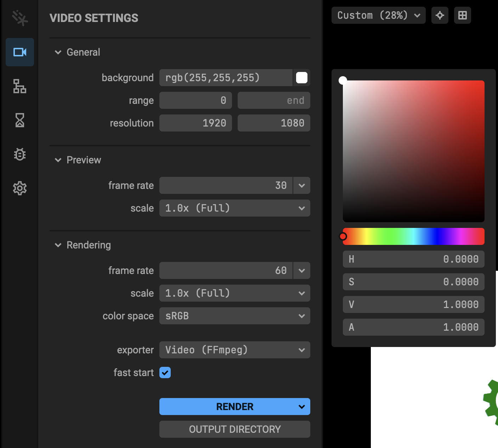Click the RENDER button
Screen dimensions: 498x448
tap(227, 407)
